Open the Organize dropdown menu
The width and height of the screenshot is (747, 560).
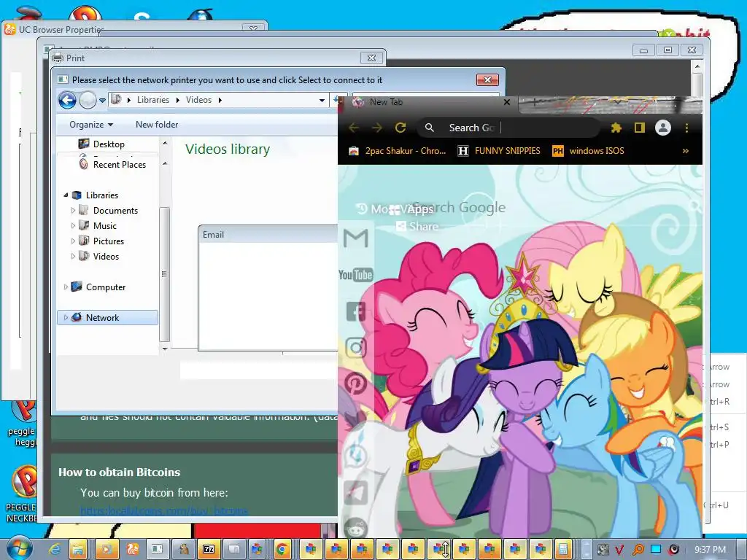pyautogui.click(x=91, y=125)
